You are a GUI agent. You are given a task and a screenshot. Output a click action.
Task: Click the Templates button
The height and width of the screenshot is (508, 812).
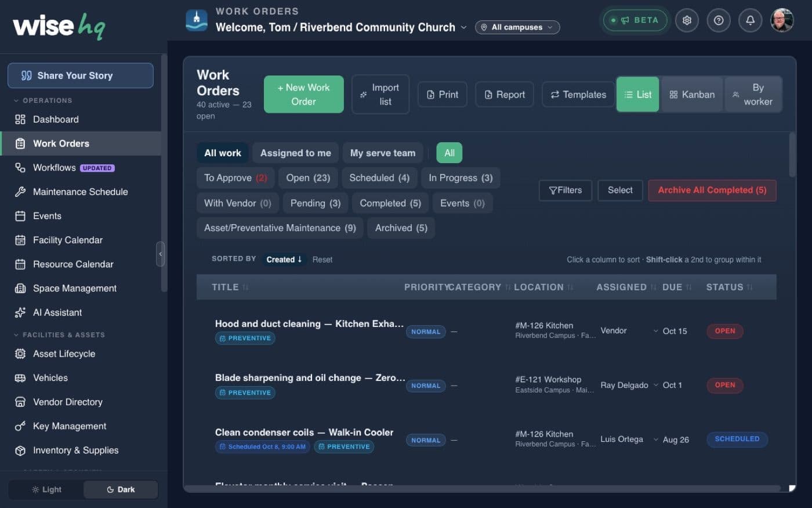click(x=578, y=95)
